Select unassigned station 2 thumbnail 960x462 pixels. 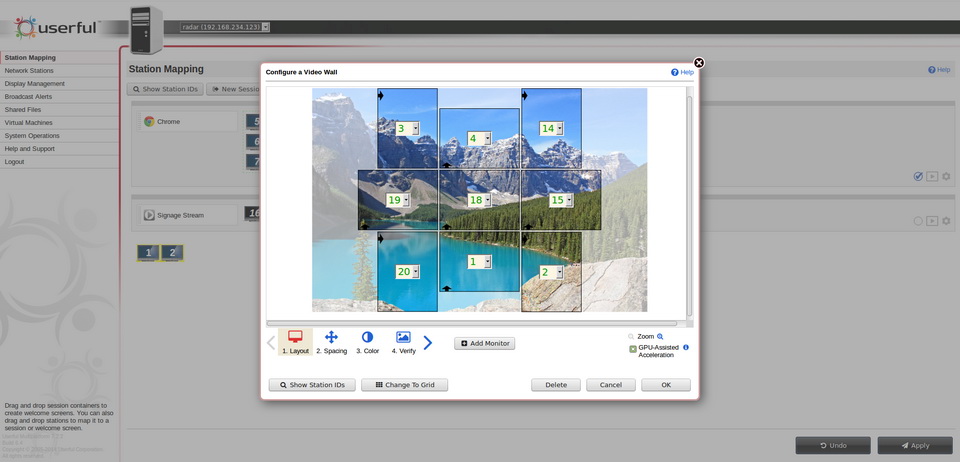[x=172, y=252]
